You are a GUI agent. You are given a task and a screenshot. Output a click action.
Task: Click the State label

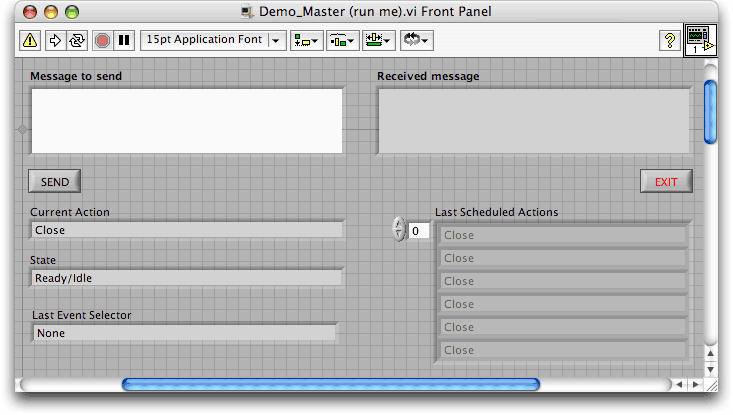43,260
